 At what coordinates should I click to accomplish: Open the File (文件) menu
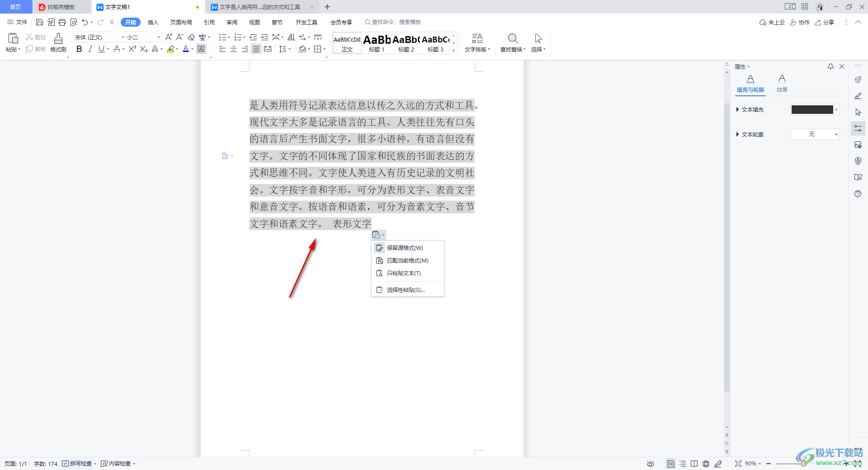pos(17,22)
